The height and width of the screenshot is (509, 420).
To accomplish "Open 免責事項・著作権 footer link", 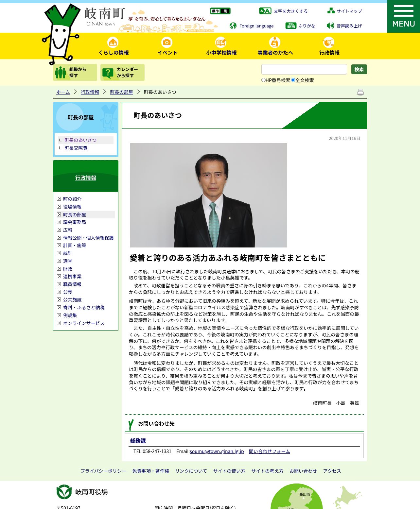I will [151, 471].
